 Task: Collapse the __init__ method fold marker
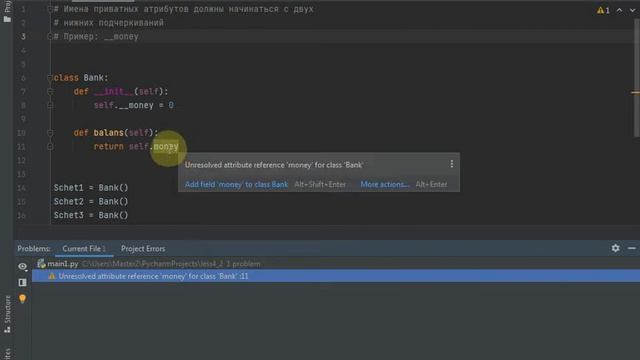pos(50,91)
